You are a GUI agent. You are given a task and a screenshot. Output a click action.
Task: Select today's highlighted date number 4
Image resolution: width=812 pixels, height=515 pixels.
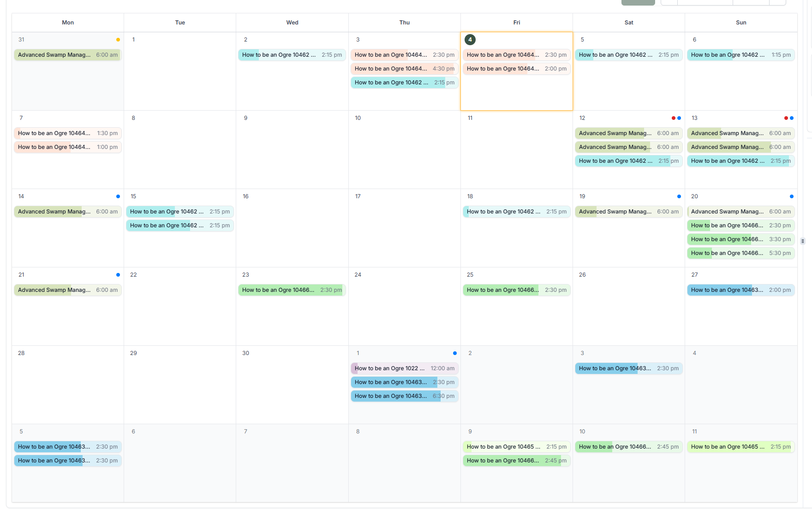pyautogui.click(x=470, y=40)
